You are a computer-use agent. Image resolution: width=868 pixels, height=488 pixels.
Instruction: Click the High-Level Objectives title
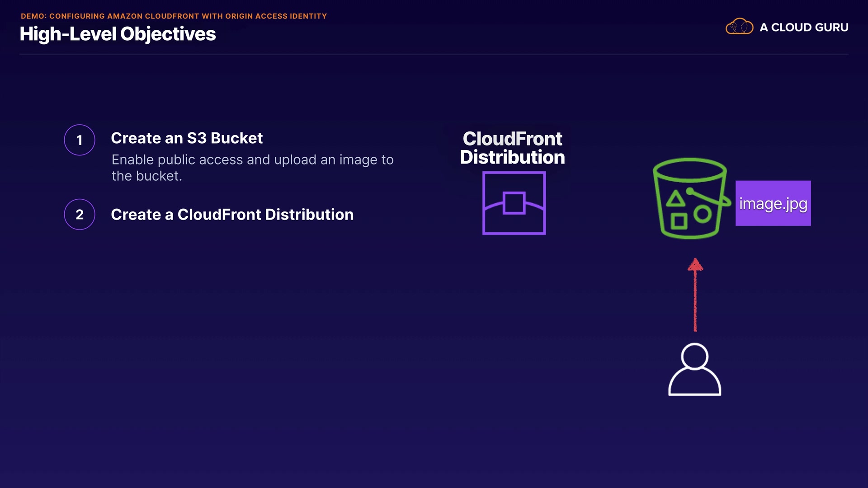[118, 34]
